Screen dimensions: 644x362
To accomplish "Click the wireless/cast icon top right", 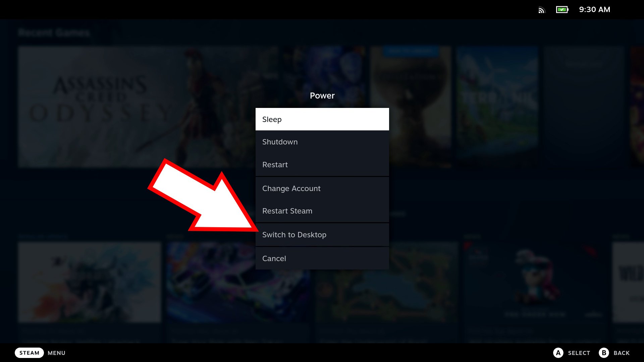I will coord(541,9).
